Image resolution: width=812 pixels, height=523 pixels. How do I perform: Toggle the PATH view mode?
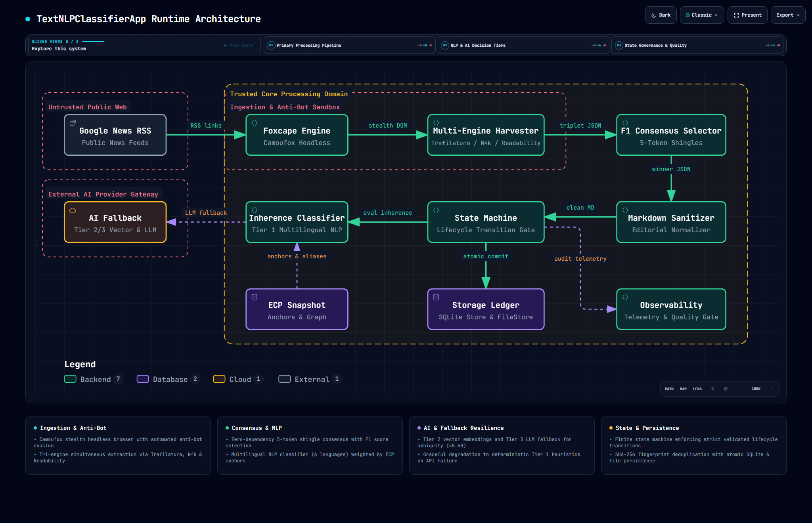669,389
